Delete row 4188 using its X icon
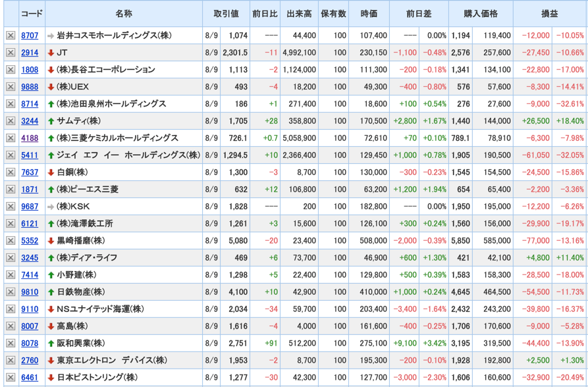Image resolution: width=588 pixels, height=387 pixels. (x=11, y=138)
